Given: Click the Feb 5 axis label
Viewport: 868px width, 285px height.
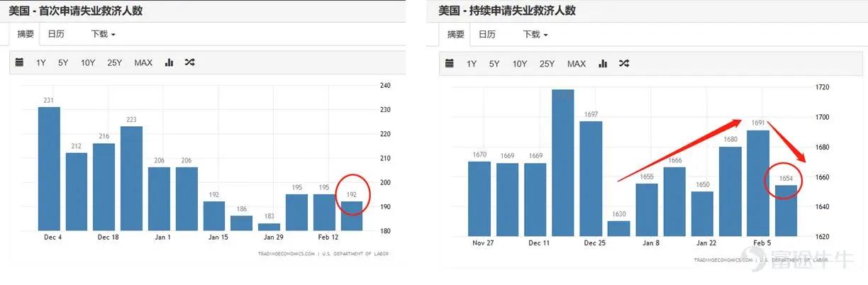Looking at the screenshot, I should [x=762, y=243].
